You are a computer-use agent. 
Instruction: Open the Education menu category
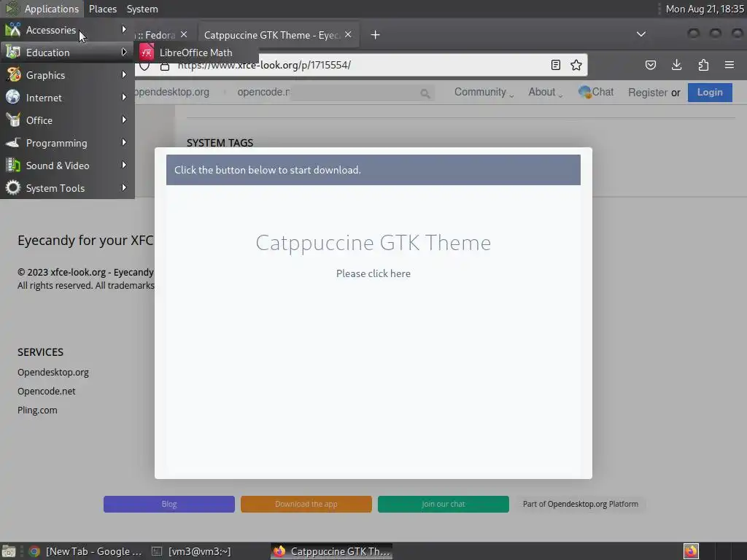point(67,52)
